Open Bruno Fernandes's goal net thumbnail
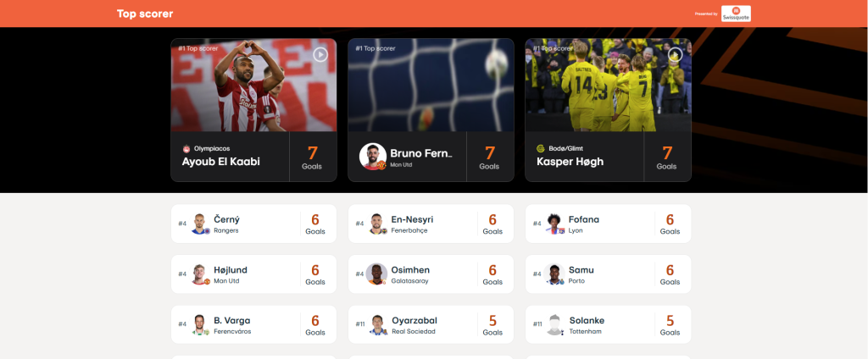 click(x=431, y=85)
